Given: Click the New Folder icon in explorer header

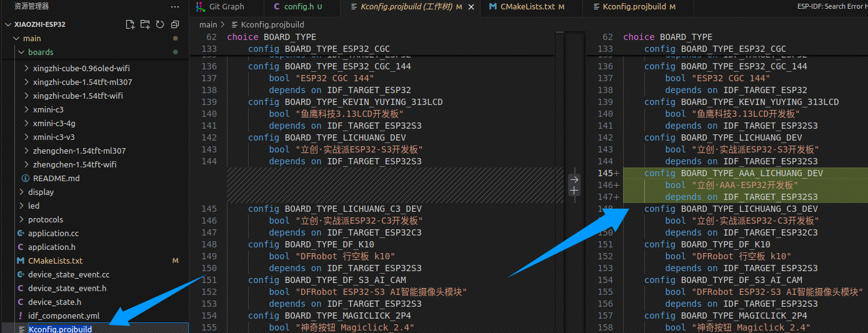Looking at the screenshot, I should tap(145, 24).
